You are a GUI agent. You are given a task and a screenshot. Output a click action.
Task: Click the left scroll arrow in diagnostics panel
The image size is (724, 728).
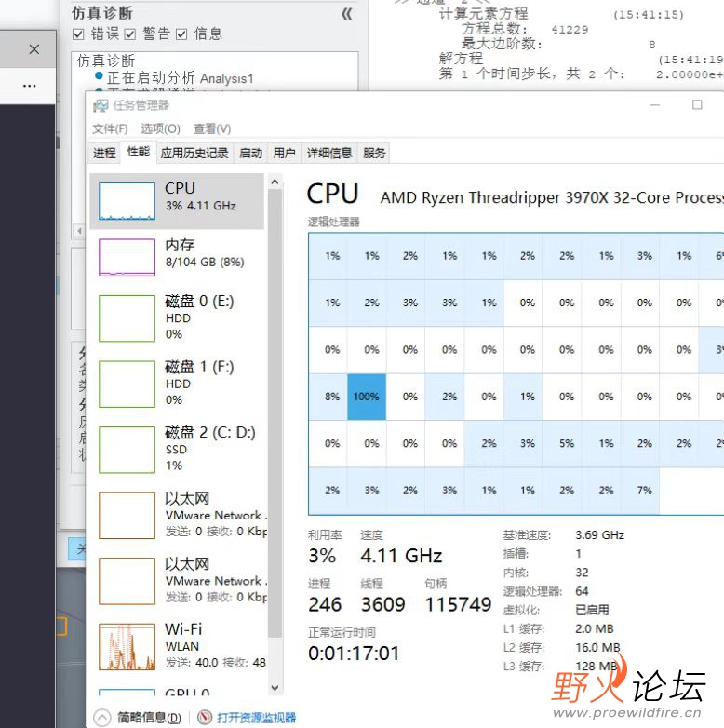(x=79, y=231)
